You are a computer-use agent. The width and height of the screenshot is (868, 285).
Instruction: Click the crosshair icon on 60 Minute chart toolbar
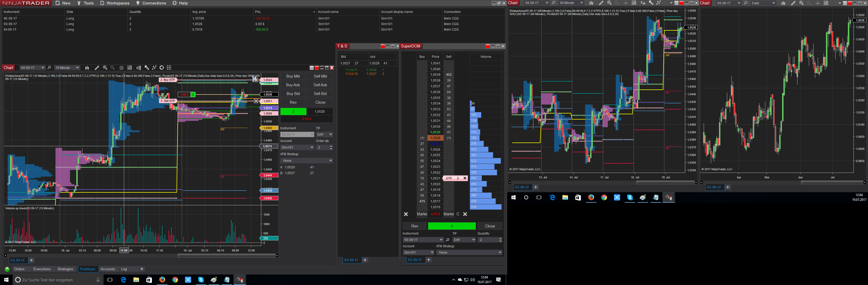[x=626, y=3]
